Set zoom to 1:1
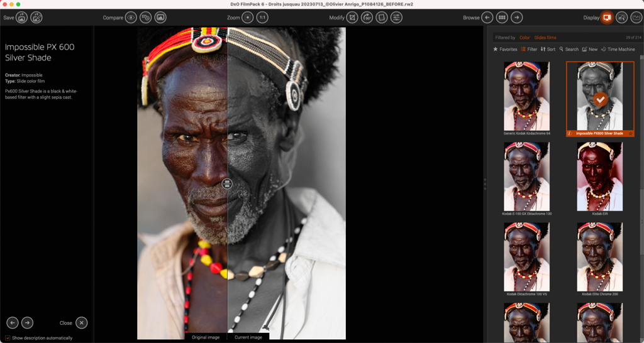644x343 pixels. [262, 18]
